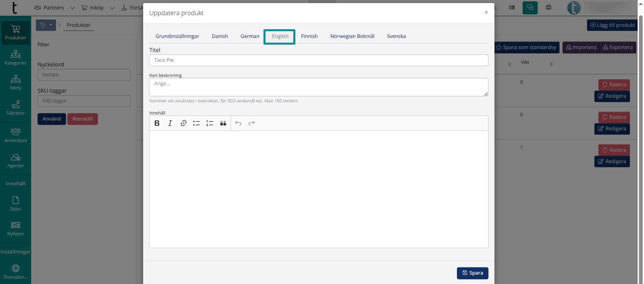The height and width of the screenshot is (284, 644).
Task: Add blockquote using quote icon
Action: (x=223, y=123)
